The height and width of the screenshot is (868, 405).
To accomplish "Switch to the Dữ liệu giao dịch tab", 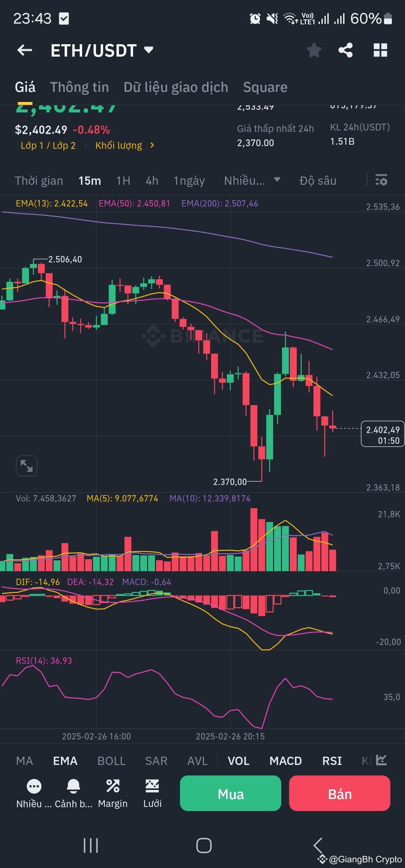I will [175, 87].
